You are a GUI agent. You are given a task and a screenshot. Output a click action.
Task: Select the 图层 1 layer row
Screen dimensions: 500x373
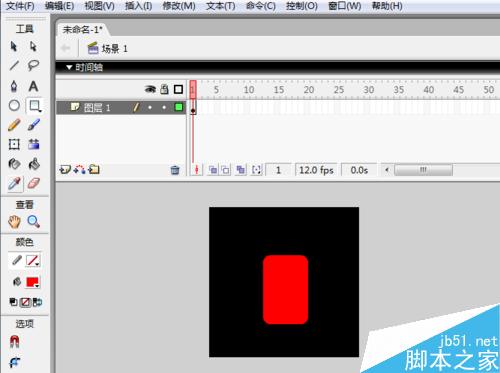click(x=121, y=107)
